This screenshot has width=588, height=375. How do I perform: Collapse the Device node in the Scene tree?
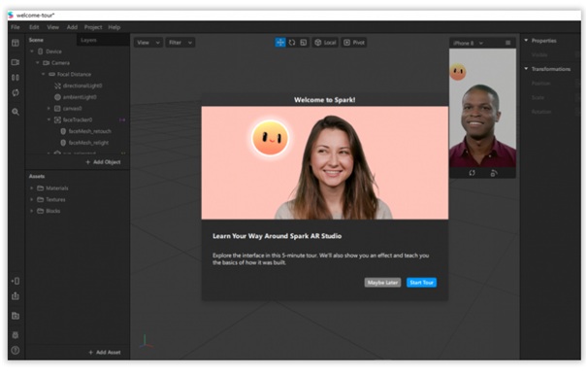click(x=32, y=51)
